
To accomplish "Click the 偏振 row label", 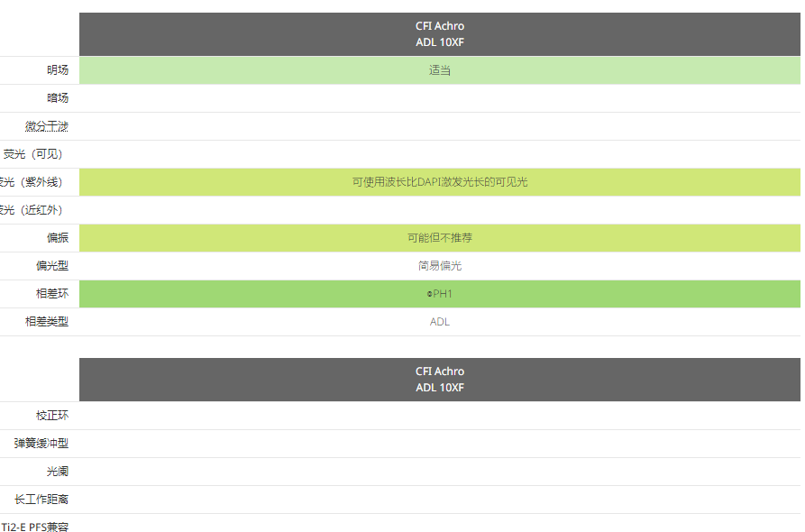I will (x=57, y=238).
